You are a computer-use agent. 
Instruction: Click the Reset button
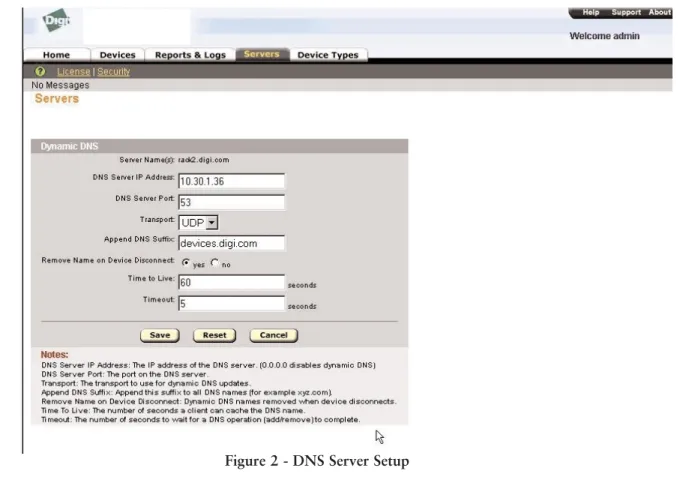click(214, 335)
